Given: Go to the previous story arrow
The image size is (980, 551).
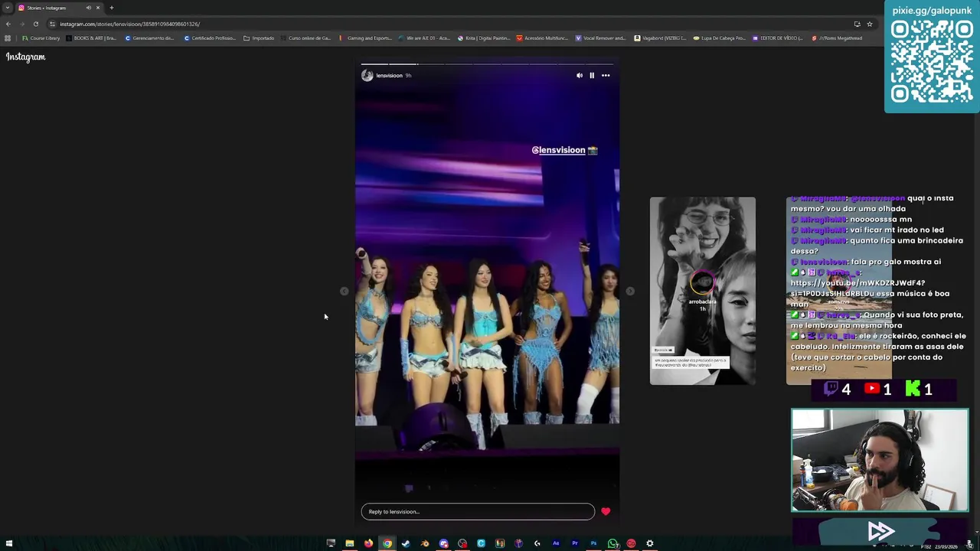Looking at the screenshot, I should pyautogui.click(x=344, y=291).
